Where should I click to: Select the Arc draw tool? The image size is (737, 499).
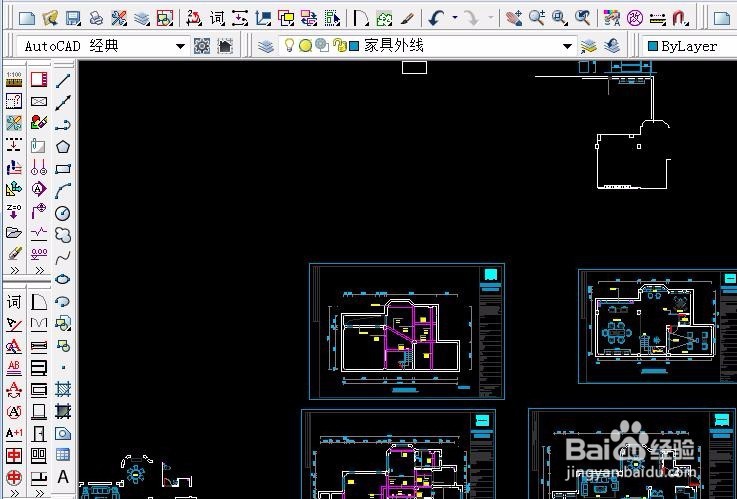[x=63, y=191]
